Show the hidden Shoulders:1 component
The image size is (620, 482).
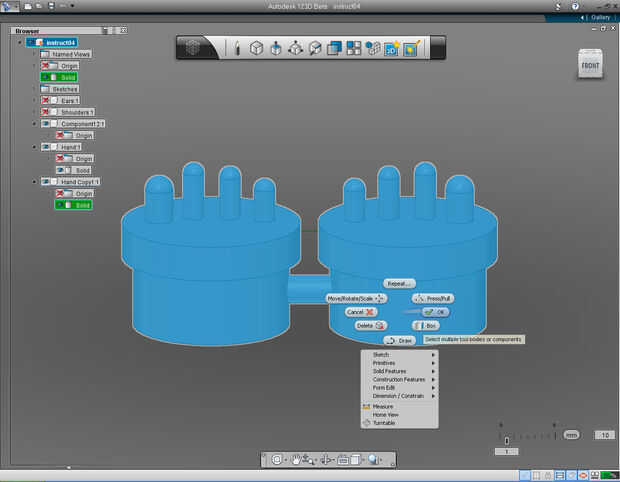45,112
